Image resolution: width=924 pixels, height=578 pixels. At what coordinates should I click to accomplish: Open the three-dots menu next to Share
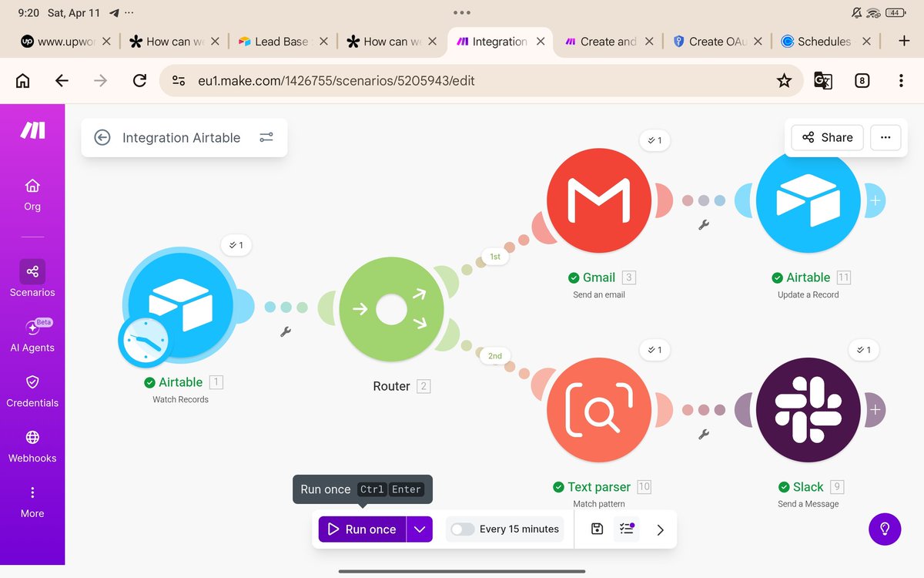pyautogui.click(x=885, y=137)
